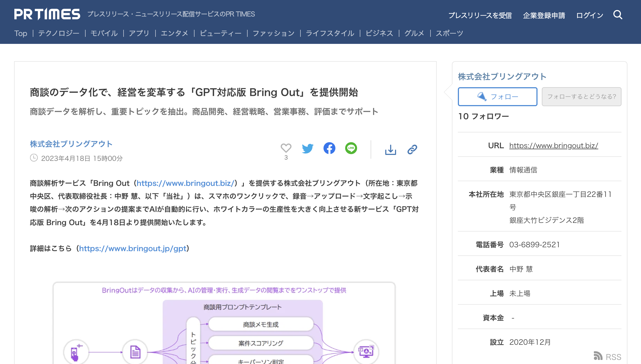The image size is (641, 364).
Task: Click the smartphone recording icon in diagram
Action: pyautogui.click(x=76, y=352)
